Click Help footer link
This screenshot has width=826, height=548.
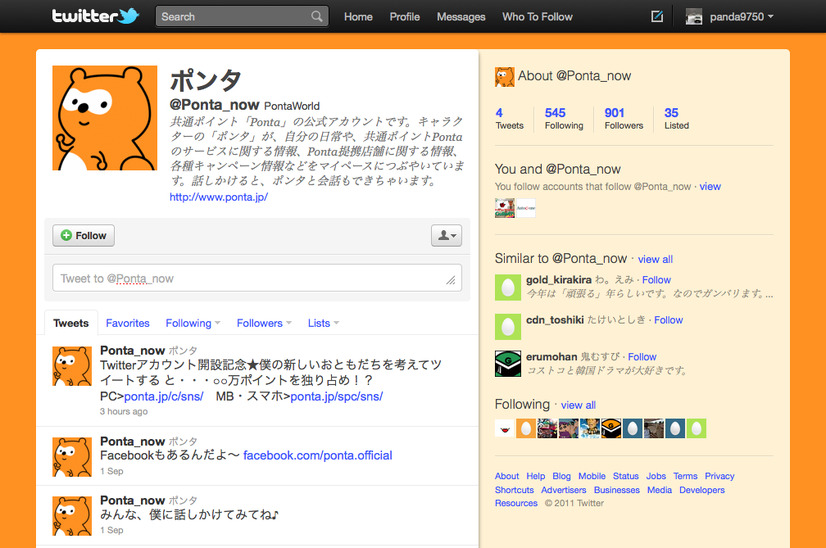tap(536, 476)
